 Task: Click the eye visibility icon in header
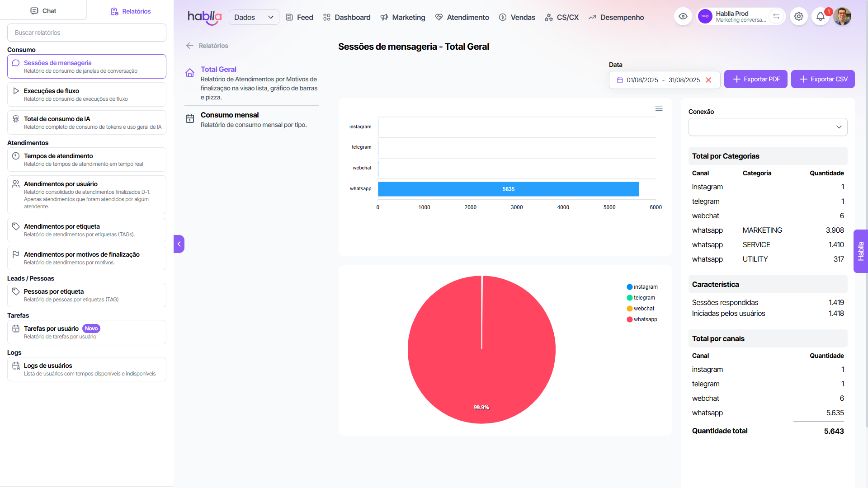(683, 17)
